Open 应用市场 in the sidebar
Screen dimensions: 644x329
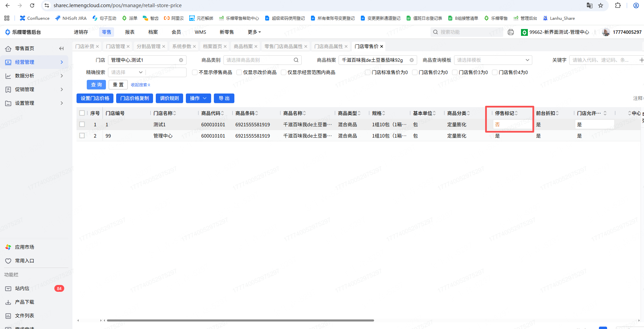click(x=25, y=247)
